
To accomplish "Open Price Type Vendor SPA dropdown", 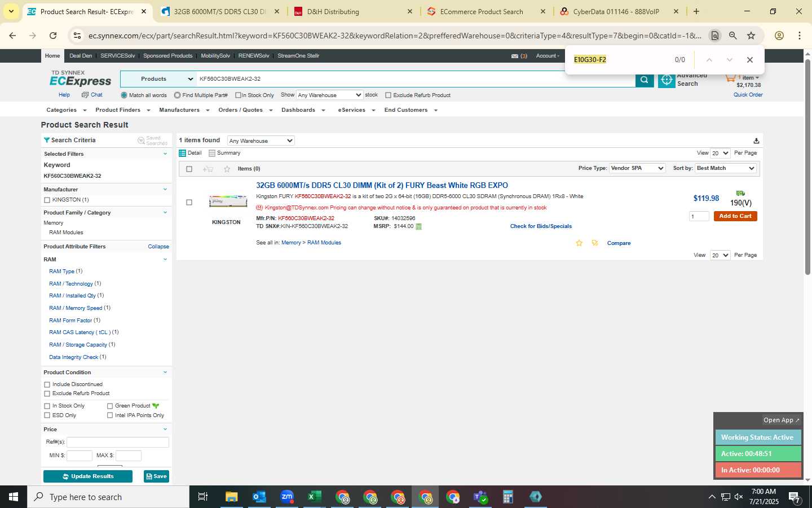I will click(637, 168).
